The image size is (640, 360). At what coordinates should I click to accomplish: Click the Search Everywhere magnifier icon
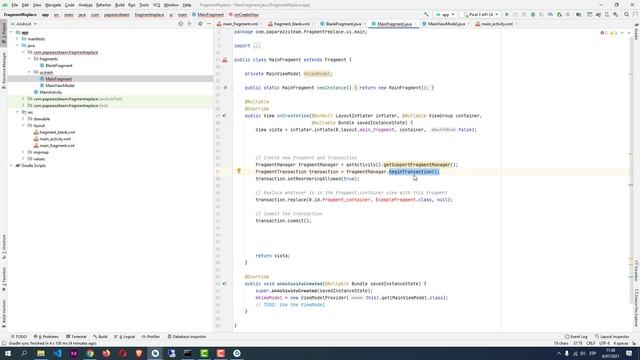coord(626,15)
